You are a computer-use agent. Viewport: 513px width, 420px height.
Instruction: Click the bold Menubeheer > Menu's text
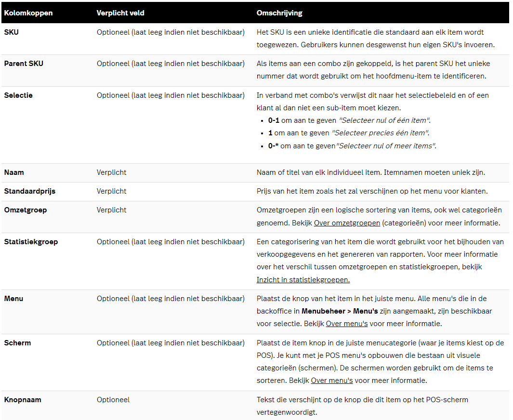343,311
